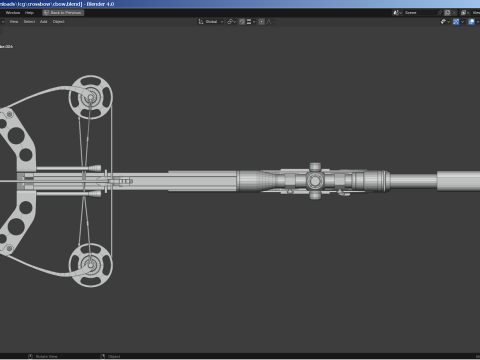Open the viewport Add menu

pos(44,22)
